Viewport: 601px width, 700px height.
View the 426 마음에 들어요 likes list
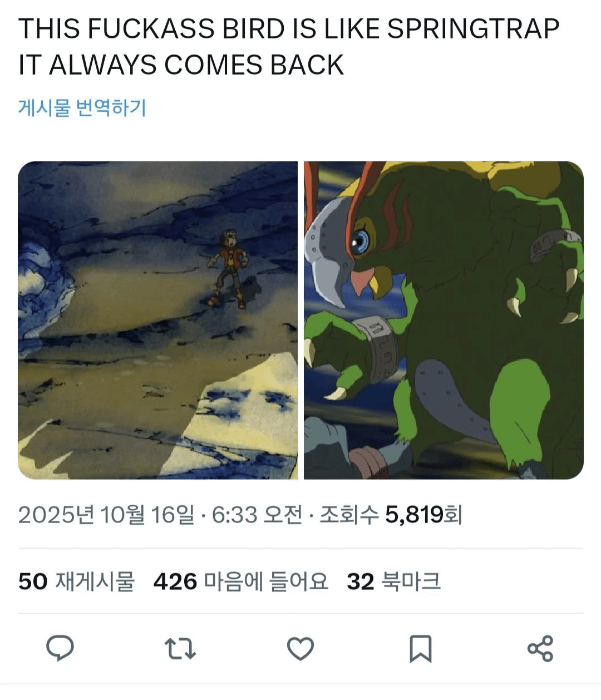240,581
